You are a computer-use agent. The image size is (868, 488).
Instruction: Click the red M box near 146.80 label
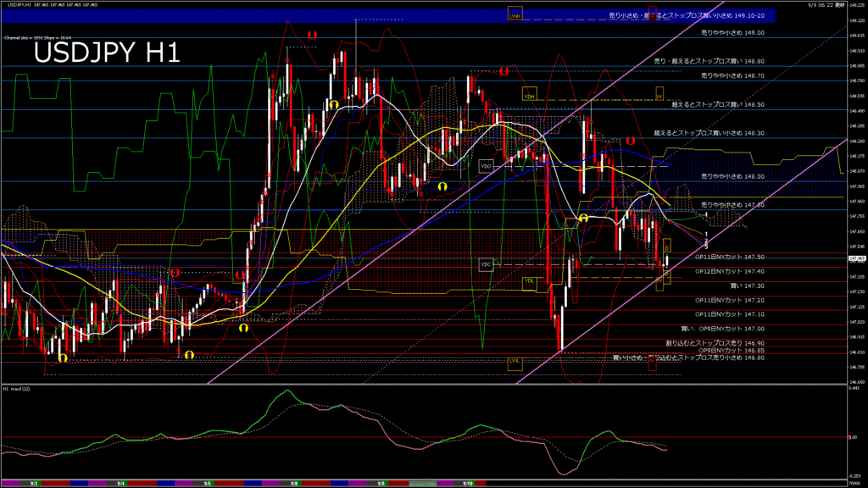pyautogui.click(x=652, y=363)
